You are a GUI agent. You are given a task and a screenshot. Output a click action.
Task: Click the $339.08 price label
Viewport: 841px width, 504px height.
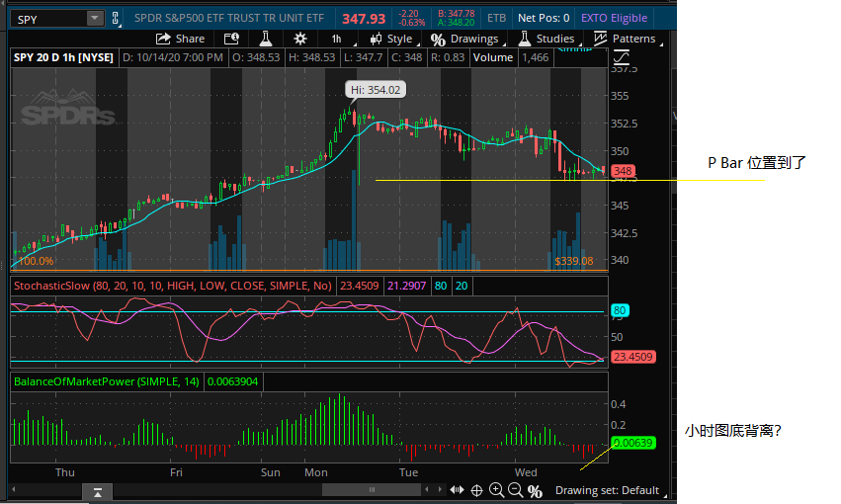click(x=574, y=261)
